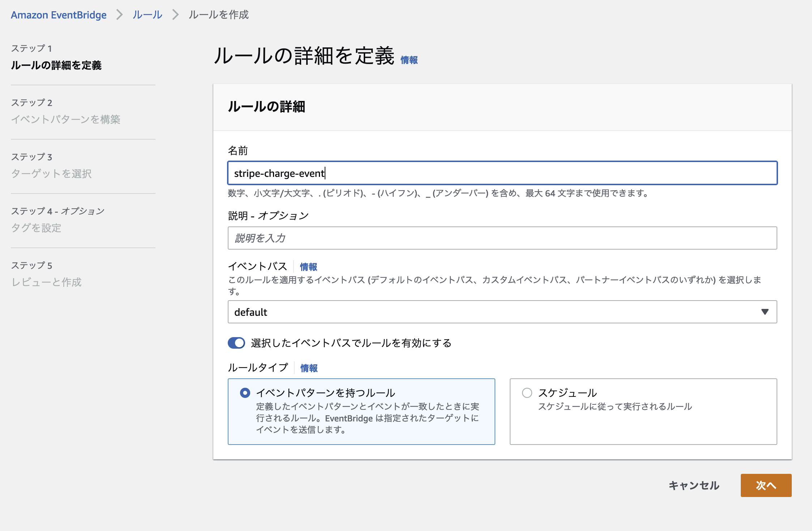Image resolution: width=812 pixels, height=531 pixels.
Task: Collapse the event bus dropdown arrow
Action: click(x=764, y=312)
